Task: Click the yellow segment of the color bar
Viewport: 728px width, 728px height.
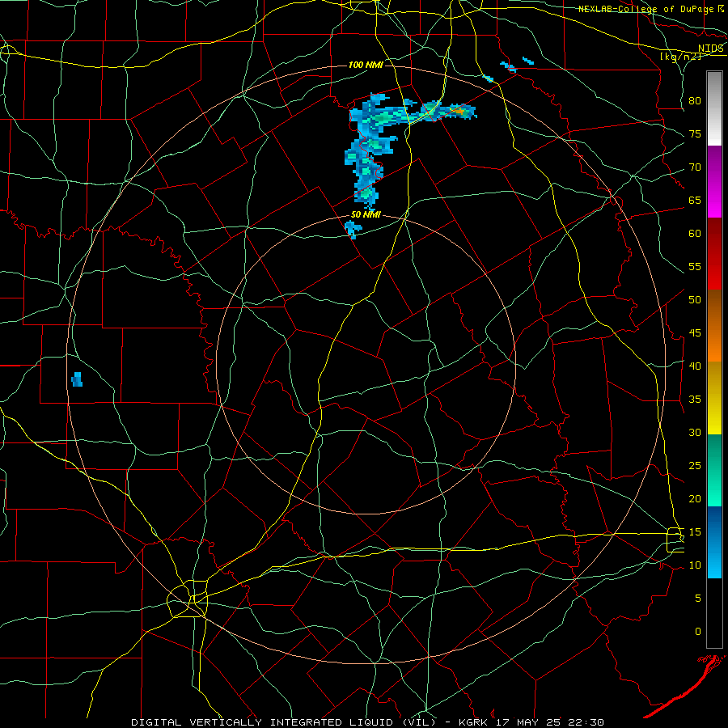Action: click(714, 398)
